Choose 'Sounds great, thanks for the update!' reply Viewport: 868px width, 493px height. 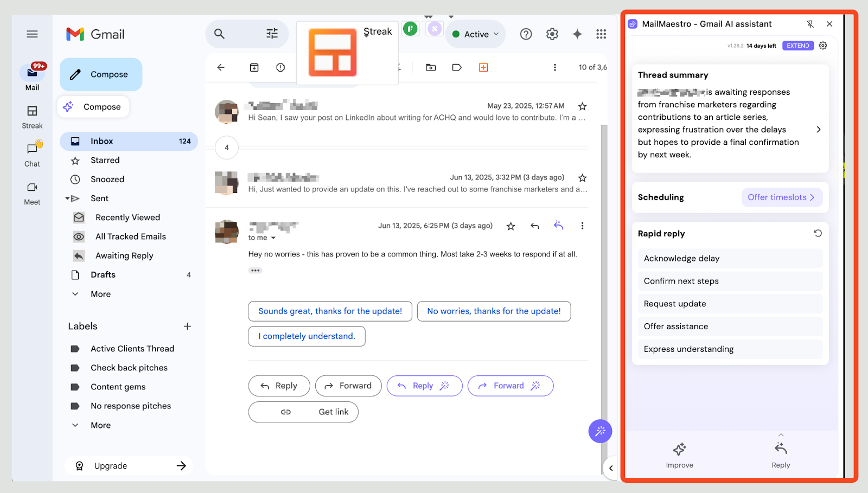coord(330,311)
